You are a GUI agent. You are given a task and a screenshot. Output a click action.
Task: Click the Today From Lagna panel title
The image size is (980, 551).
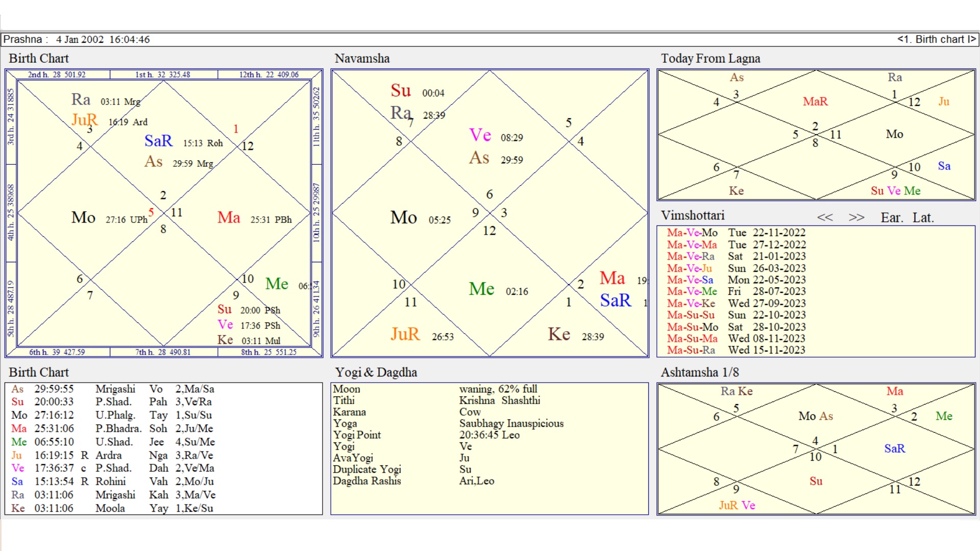(x=710, y=59)
